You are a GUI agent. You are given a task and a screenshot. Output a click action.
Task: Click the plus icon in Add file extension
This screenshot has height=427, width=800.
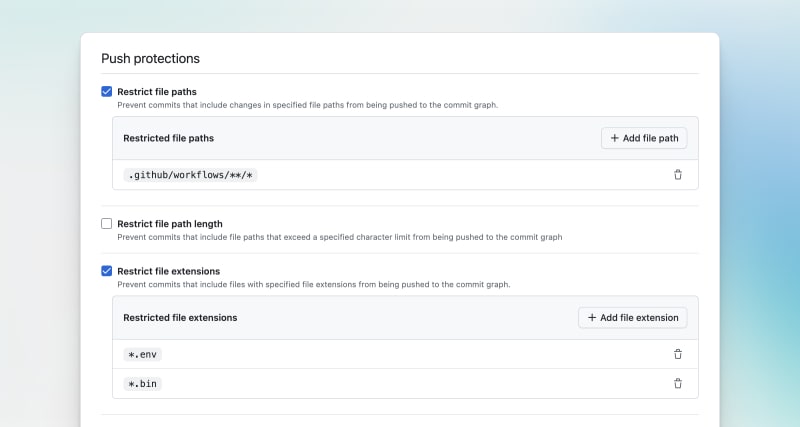(591, 317)
